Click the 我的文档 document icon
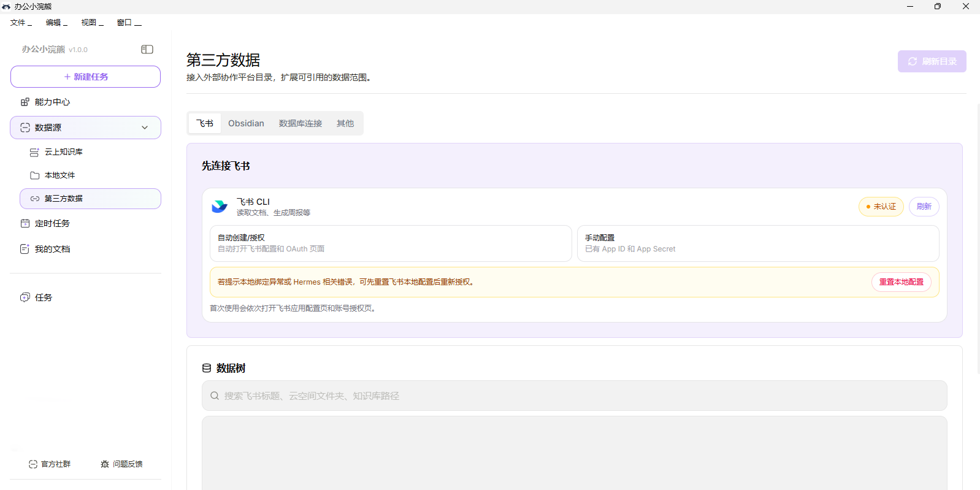This screenshot has height=490, width=980. coord(25,249)
